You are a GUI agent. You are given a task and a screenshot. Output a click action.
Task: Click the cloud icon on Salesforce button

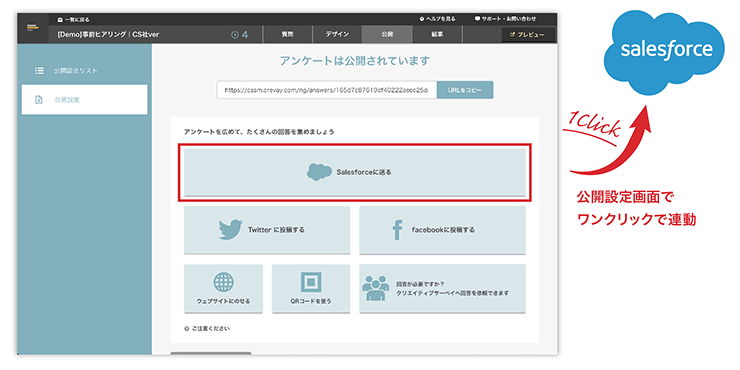click(320, 172)
